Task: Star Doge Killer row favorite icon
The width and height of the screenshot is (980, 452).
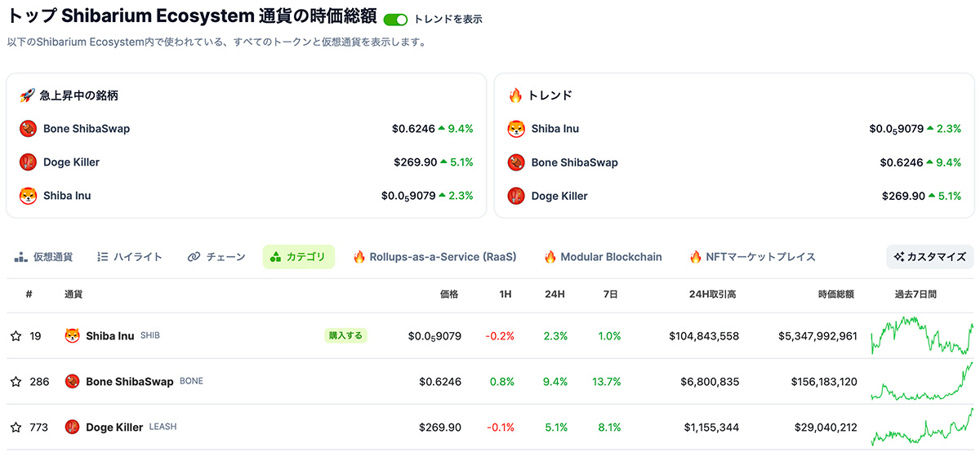Action: (x=16, y=428)
